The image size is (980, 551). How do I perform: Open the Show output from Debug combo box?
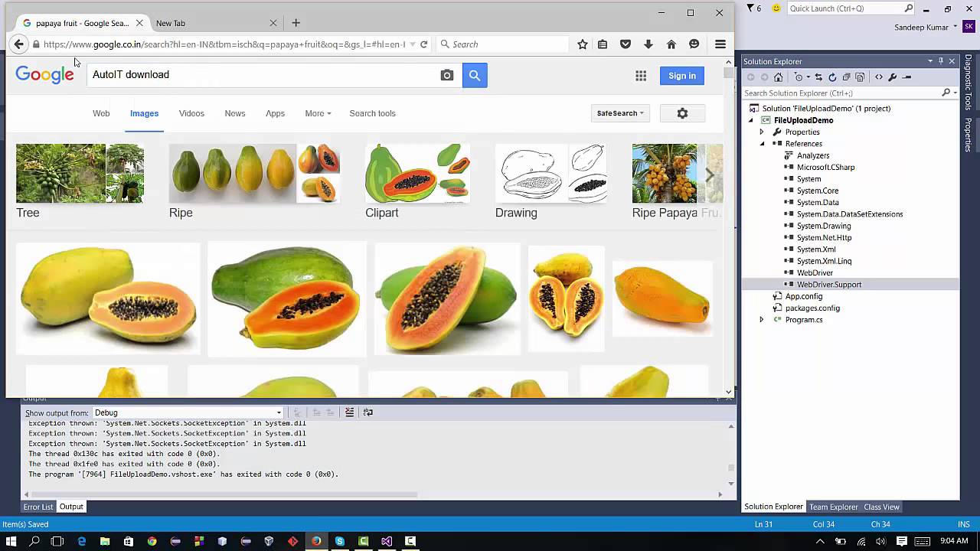pyautogui.click(x=188, y=412)
